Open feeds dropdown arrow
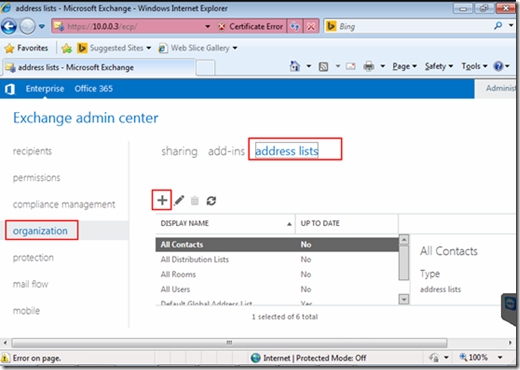520x370 pixels. 338,66
